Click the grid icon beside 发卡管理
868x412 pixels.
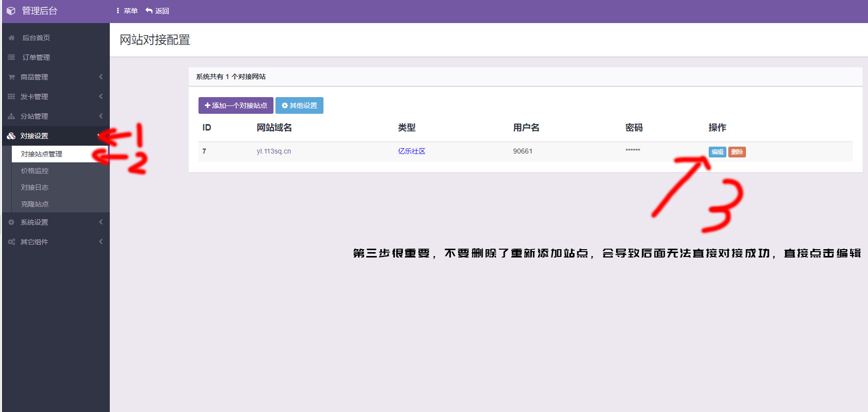click(x=11, y=97)
